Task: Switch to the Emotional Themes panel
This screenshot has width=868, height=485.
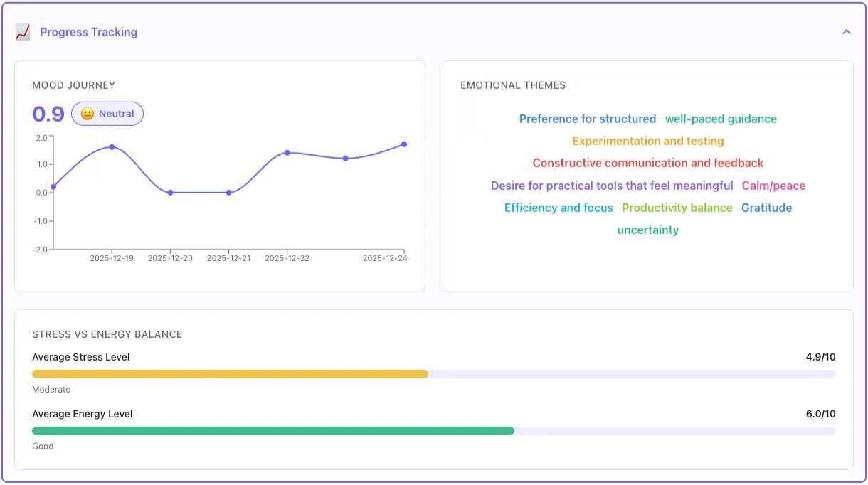Action: [513, 85]
